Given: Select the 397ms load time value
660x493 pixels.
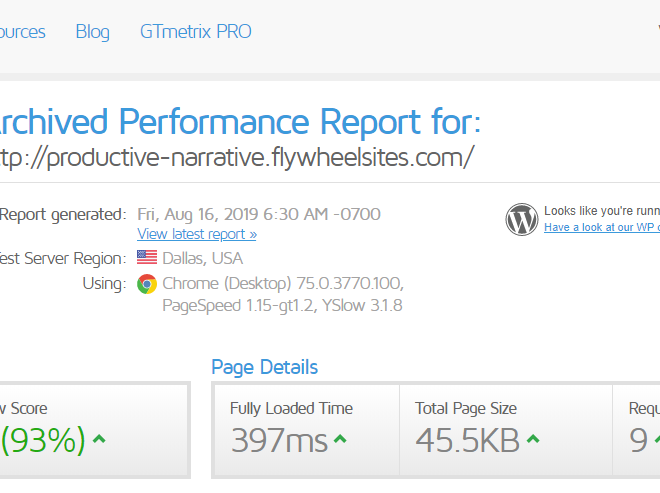Looking at the screenshot, I should 279,440.
